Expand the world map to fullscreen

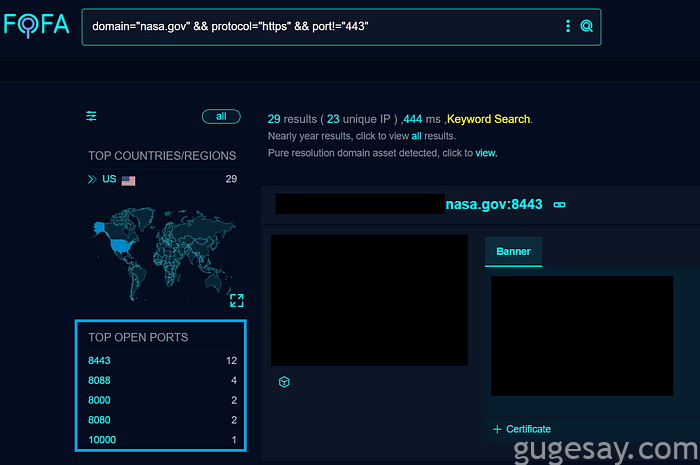(x=237, y=300)
